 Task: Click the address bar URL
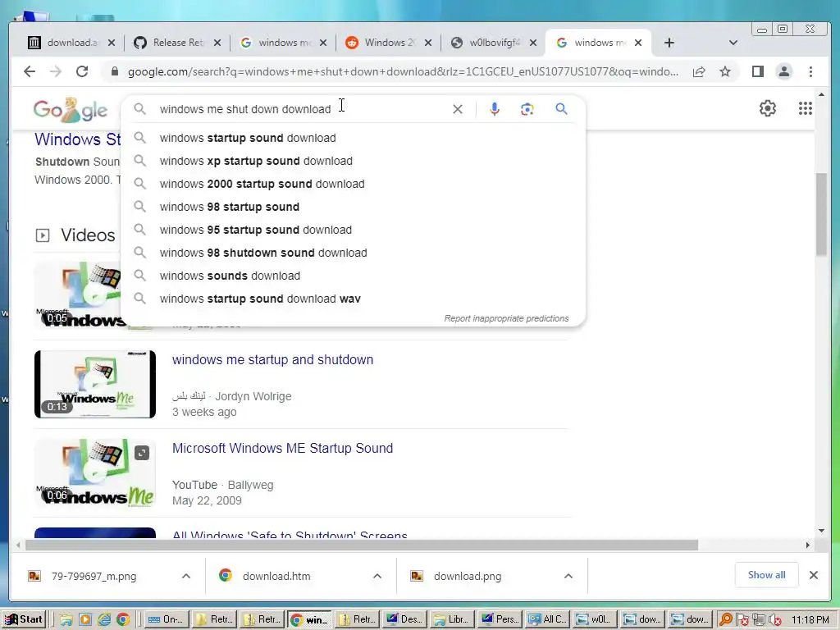(x=403, y=71)
